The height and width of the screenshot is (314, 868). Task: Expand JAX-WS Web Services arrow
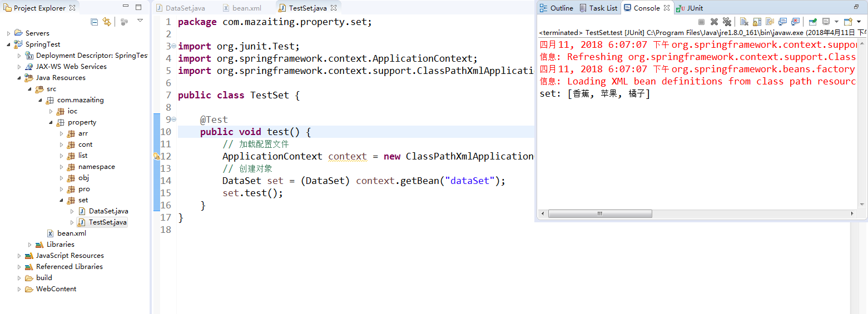tap(19, 67)
